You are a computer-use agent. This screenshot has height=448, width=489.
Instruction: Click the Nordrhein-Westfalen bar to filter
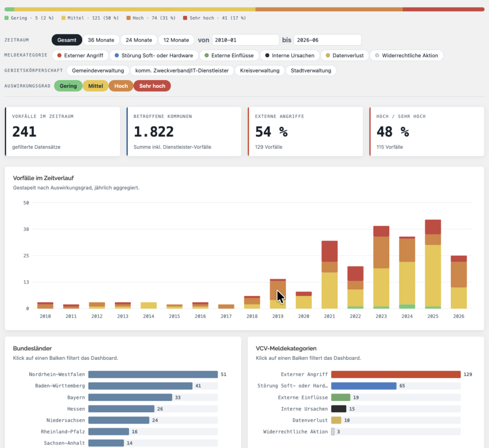153,374
